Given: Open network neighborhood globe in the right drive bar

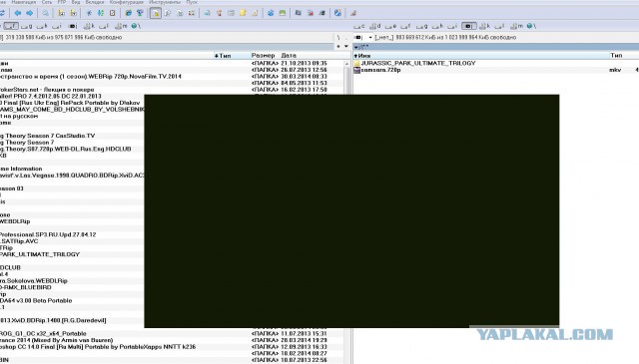Looking at the screenshot, I should 531,26.
